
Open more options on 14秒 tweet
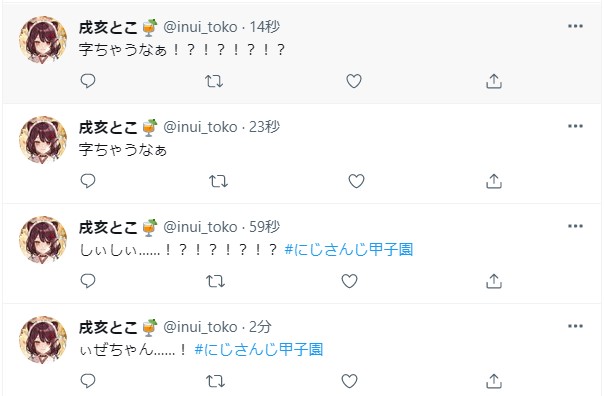pos(575,26)
